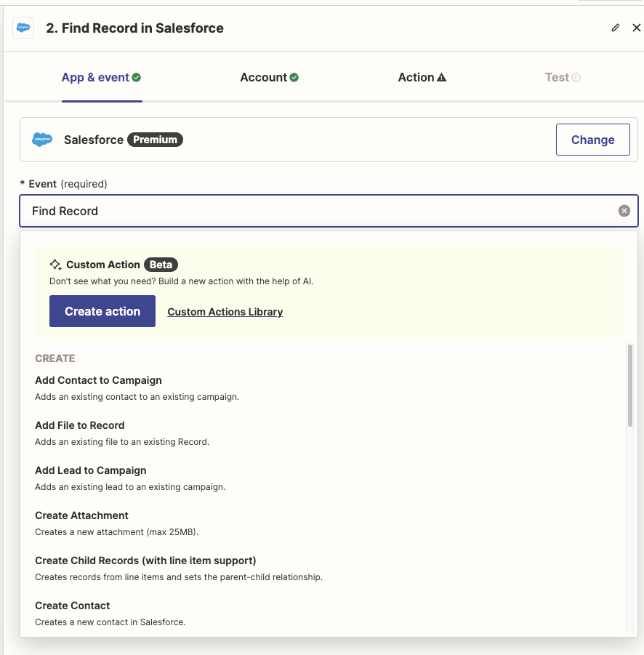
Task: Click 'Adds an existing file to an existing Record.'
Action: coord(122,442)
